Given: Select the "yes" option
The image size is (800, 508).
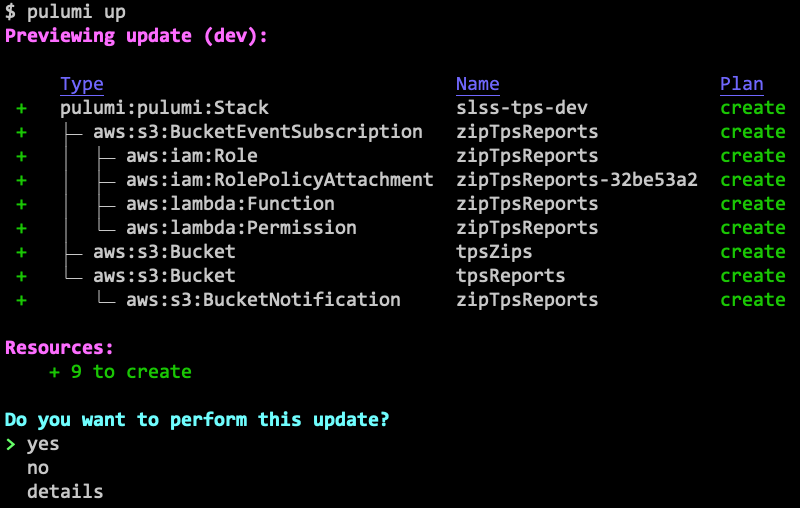Looking at the screenshot, I should click(43, 444).
